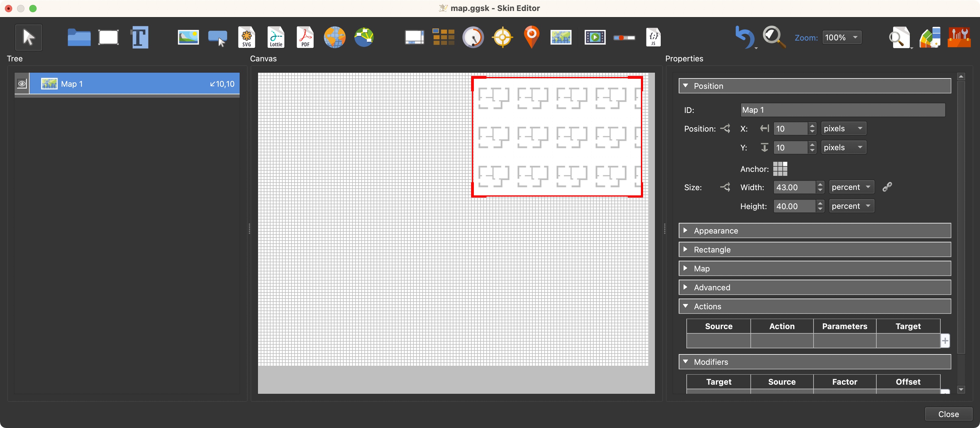Add a new action with the plus button
This screenshot has height=428, width=980.
click(x=945, y=340)
